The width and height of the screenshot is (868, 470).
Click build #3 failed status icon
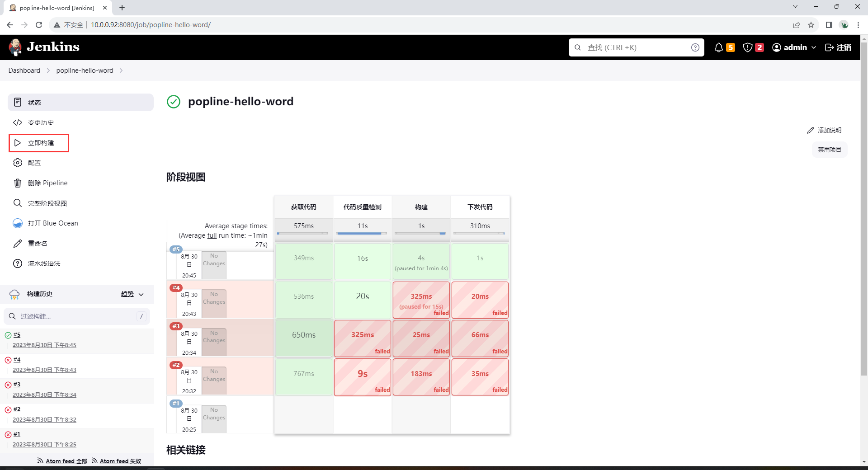[8, 385]
